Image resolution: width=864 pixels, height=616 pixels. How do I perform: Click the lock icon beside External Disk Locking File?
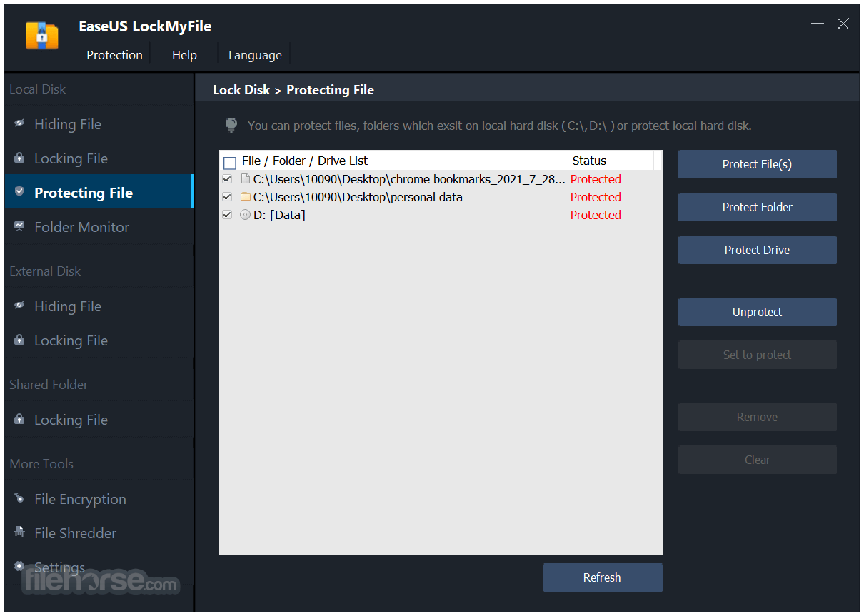(x=19, y=340)
